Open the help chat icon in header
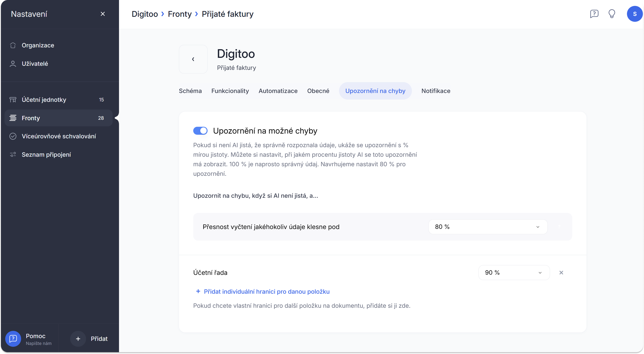The width and height of the screenshot is (644, 354). (594, 14)
